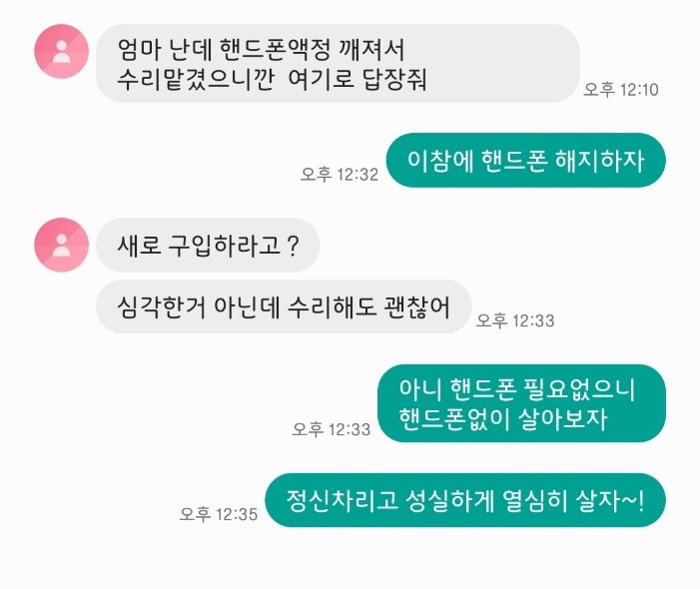Click the 오후 12:33 timestamp beside green bubble
The width and height of the screenshot is (700, 589).
[x=332, y=429]
